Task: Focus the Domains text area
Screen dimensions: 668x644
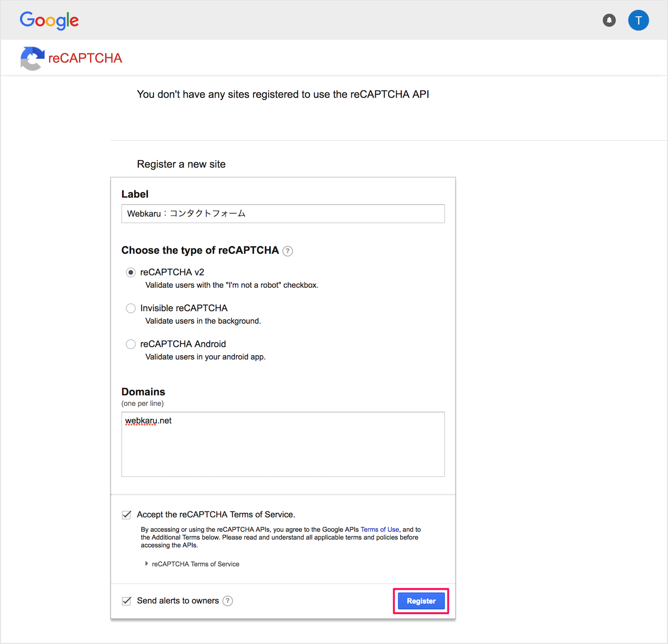Action: coord(283,444)
